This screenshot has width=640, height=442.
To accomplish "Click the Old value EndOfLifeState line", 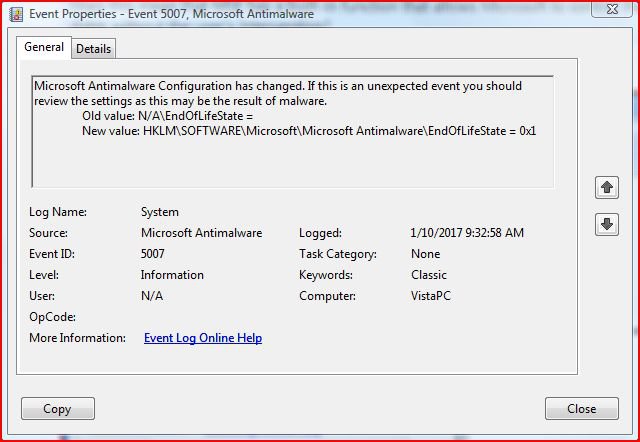I will coord(167,116).
